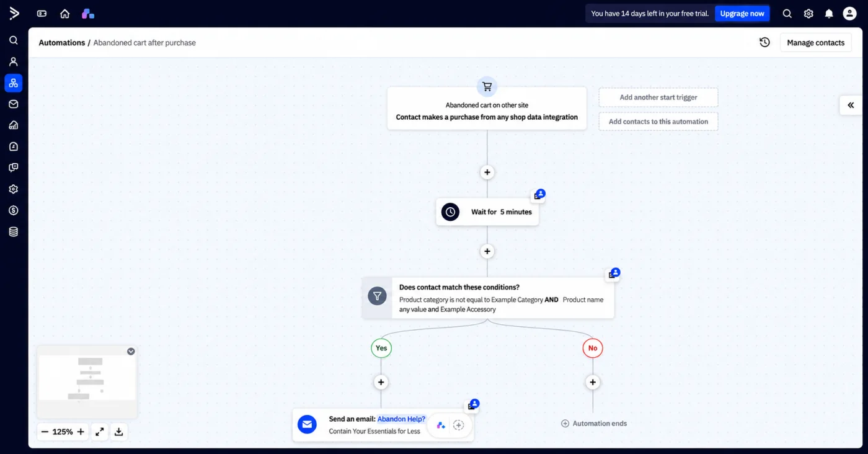The height and width of the screenshot is (454, 868).
Task: Open the Deals icon in sidebar
Action: [x=14, y=146]
